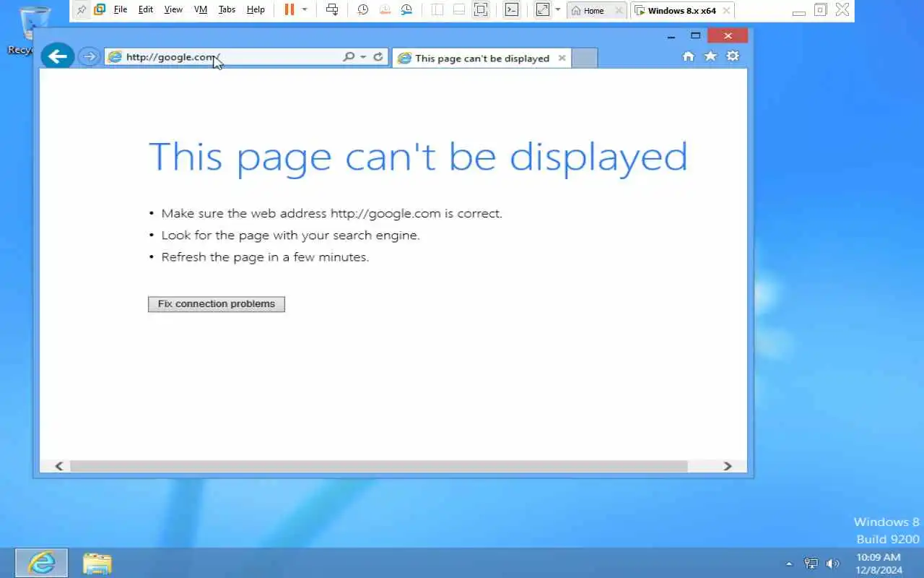Click the horizontal scrollbar thumb
This screenshot has width=924, height=578.
[378, 466]
